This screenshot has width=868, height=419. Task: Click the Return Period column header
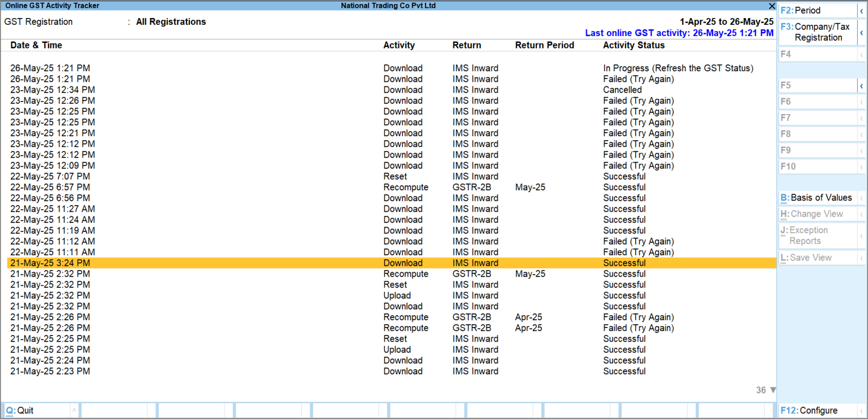pyautogui.click(x=544, y=45)
